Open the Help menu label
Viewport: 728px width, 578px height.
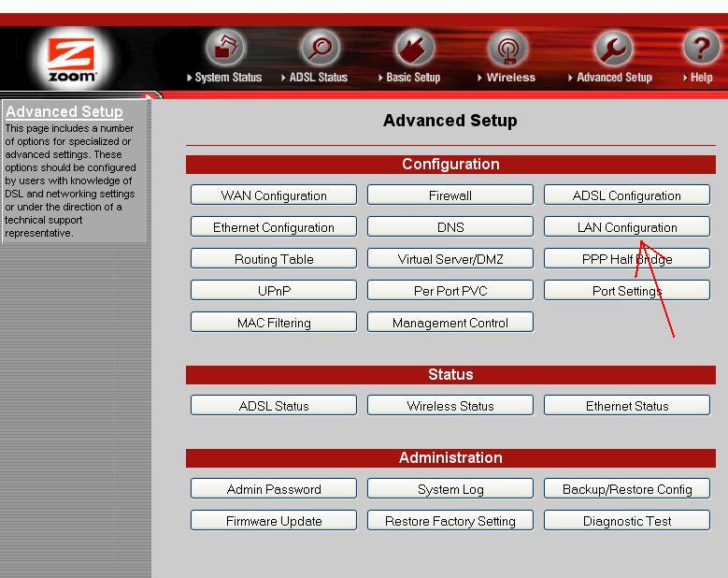[x=698, y=78]
